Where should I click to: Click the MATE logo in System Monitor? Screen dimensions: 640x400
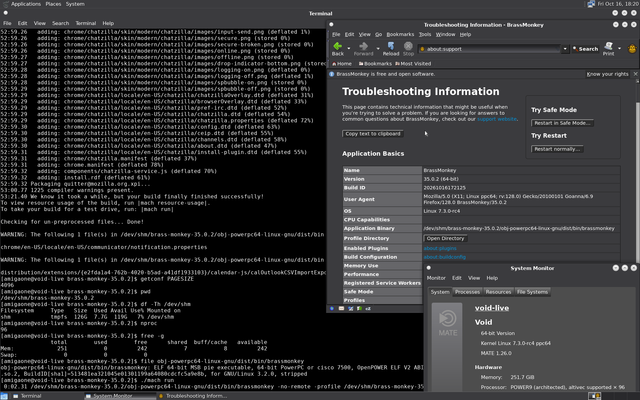coord(447,323)
